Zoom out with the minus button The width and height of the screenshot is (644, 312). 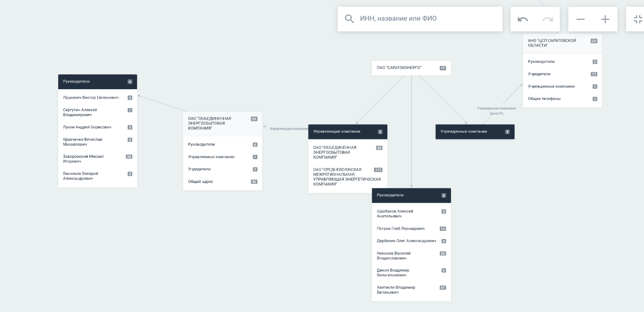[x=580, y=19]
